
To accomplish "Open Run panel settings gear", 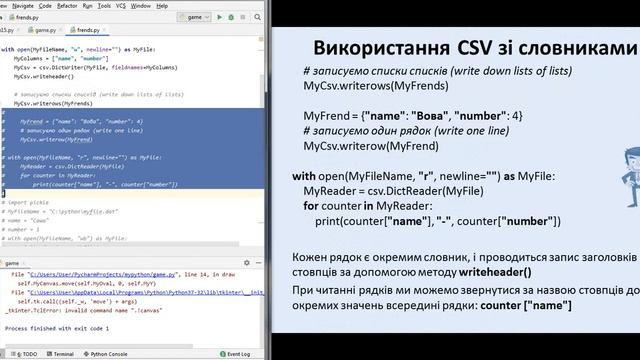I will click(x=247, y=263).
